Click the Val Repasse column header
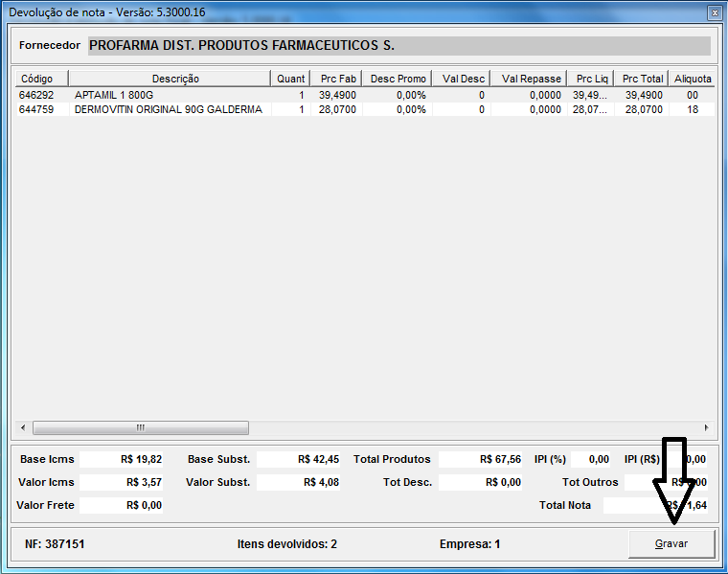The width and height of the screenshot is (728, 574). coord(531,79)
